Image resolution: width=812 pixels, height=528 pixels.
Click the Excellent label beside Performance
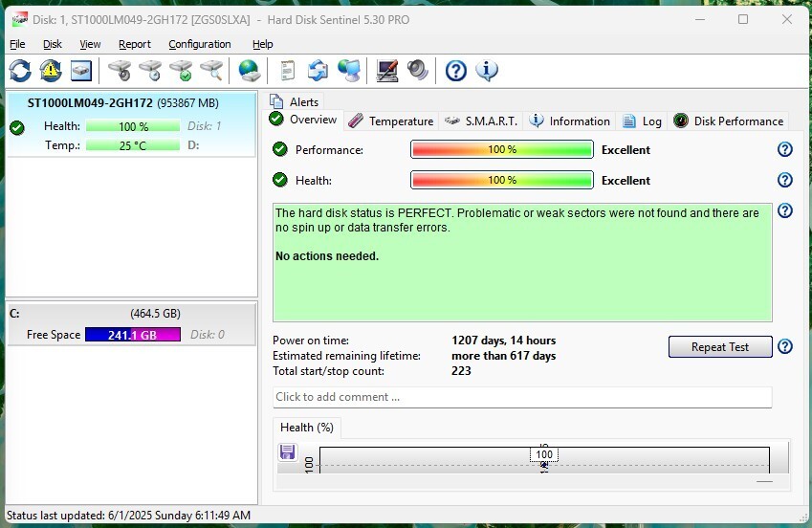(625, 150)
